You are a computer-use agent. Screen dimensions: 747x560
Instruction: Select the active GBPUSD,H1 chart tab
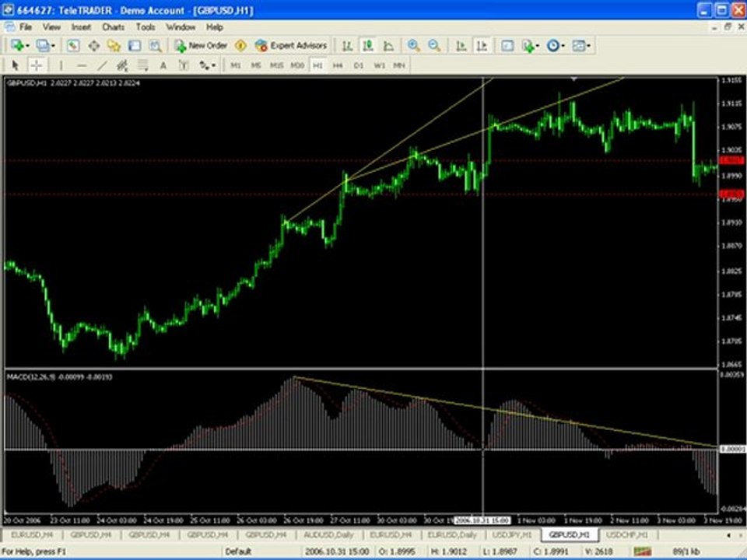pyautogui.click(x=570, y=535)
